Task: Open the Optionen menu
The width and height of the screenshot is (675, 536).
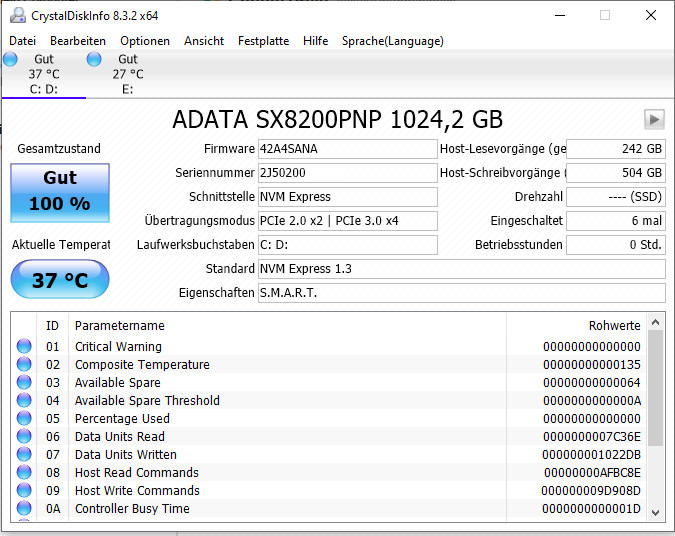Action: click(x=145, y=41)
